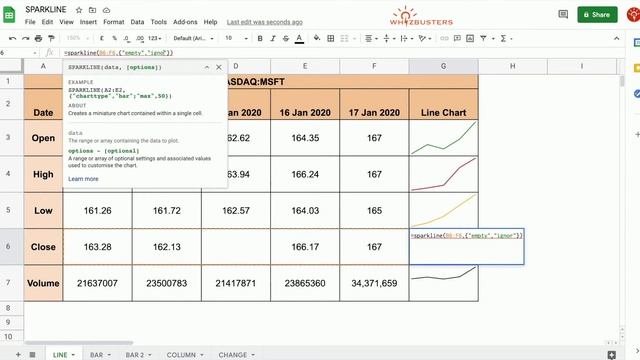Star the SPARKLINE document

point(79,10)
